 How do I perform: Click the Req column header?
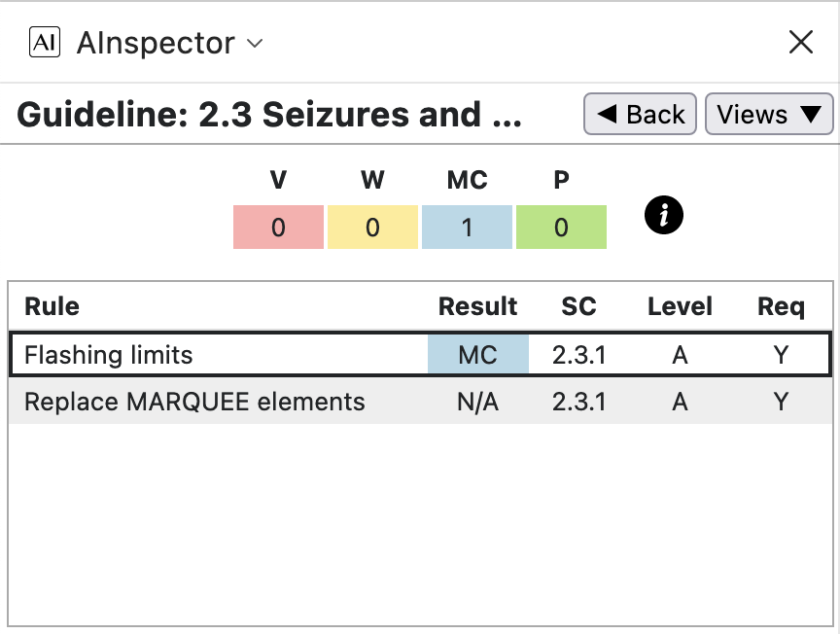tap(781, 307)
